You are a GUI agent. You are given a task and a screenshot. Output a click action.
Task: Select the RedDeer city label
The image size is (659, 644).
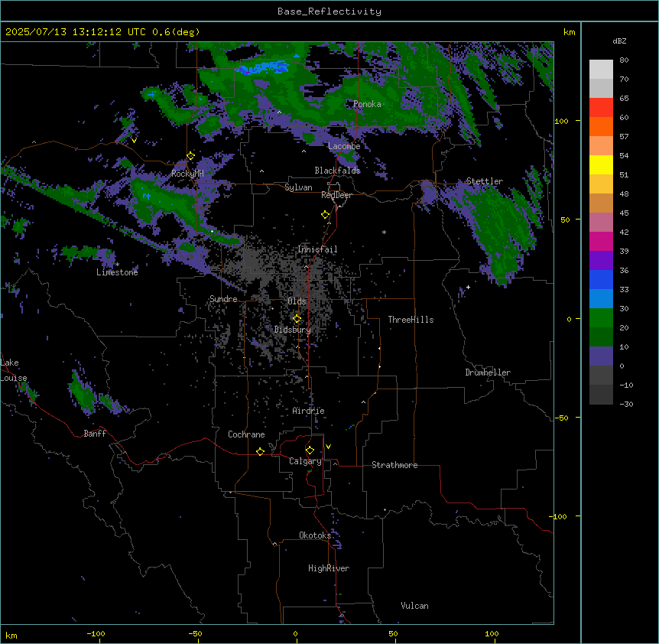[x=336, y=195]
